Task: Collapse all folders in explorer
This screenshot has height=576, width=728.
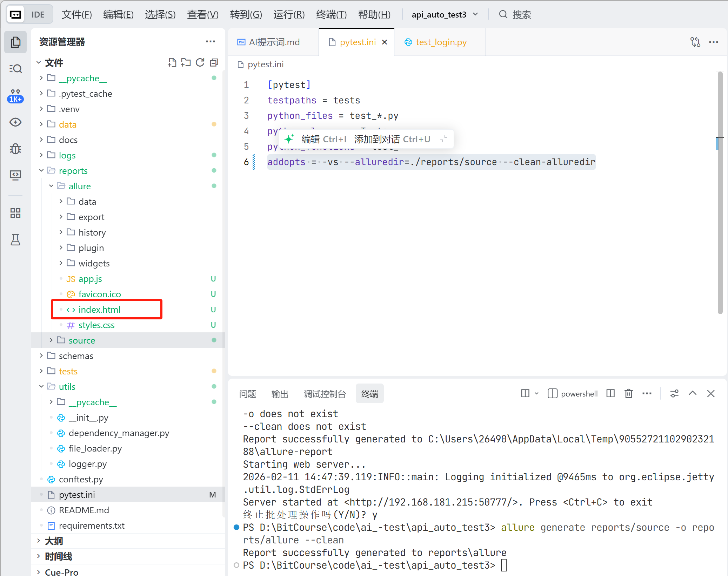Action: point(214,63)
